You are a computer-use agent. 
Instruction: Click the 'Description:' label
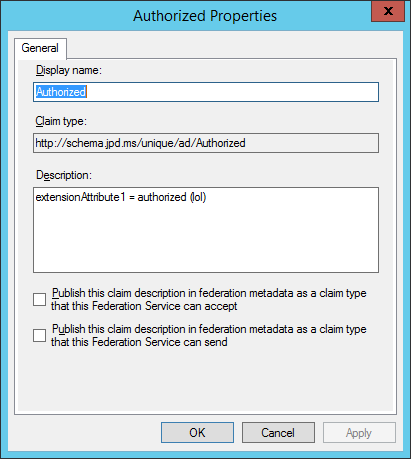pyautogui.click(x=64, y=175)
